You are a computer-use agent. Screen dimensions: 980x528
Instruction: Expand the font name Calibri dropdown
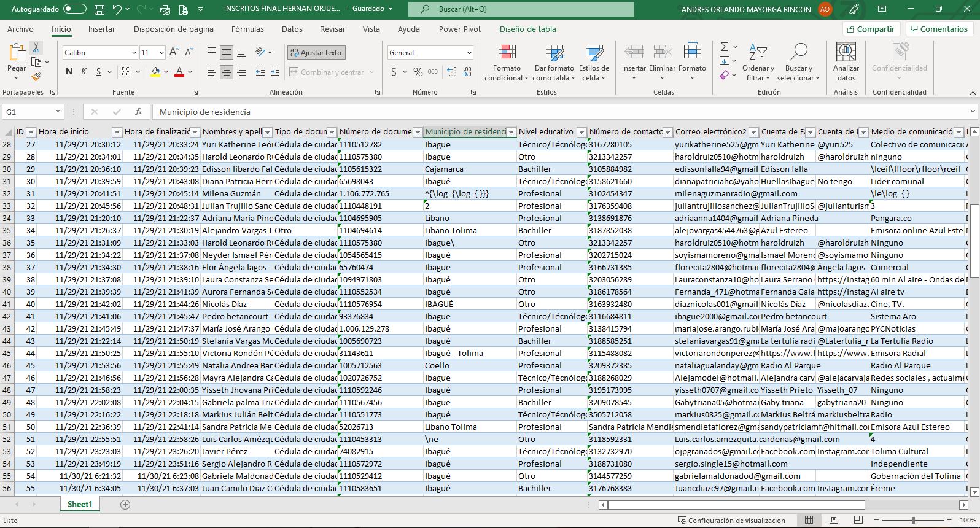click(x=134, y=53)
